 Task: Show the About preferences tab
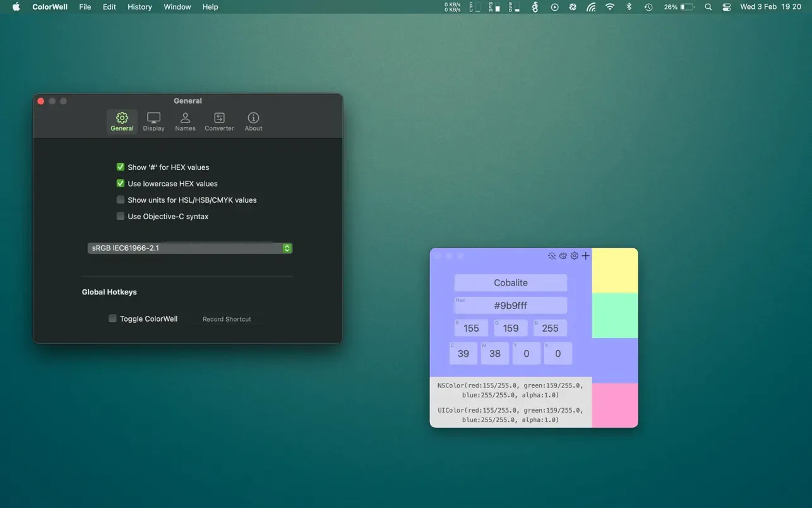(x=253, y=122)
